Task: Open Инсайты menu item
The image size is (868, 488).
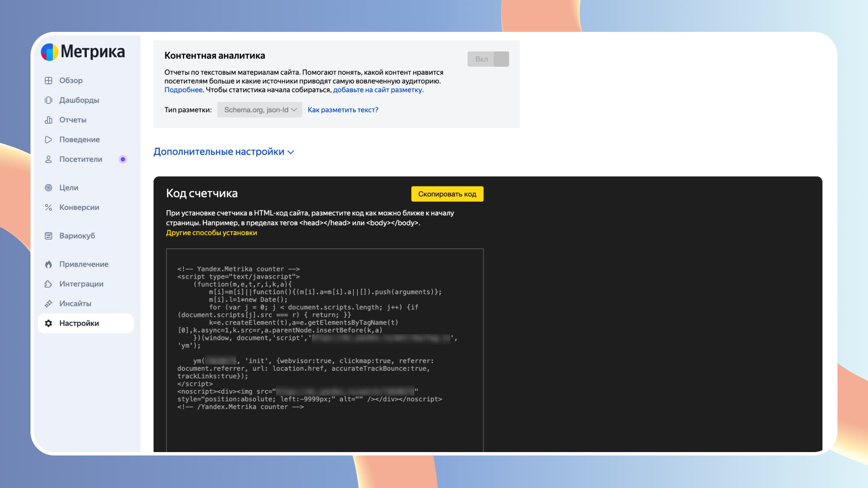Action: (85, 303)
